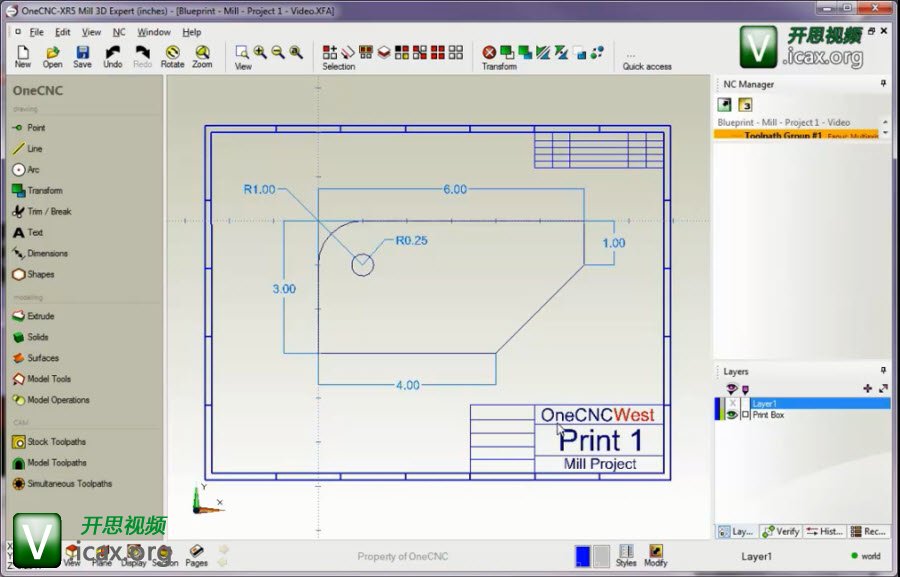Click the zoom window icon in View group
The width and height of the screenshot is (900, 577).
point(242,52)
